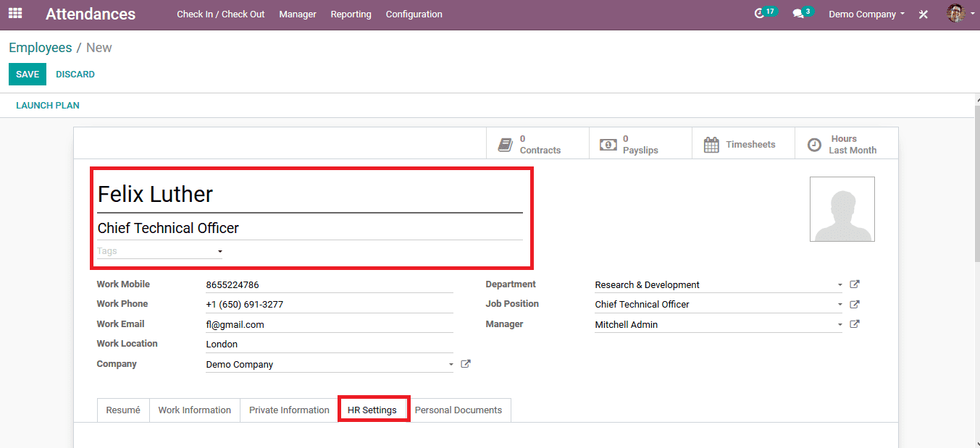Open the Reporting menu

click(x=351, y=14)
